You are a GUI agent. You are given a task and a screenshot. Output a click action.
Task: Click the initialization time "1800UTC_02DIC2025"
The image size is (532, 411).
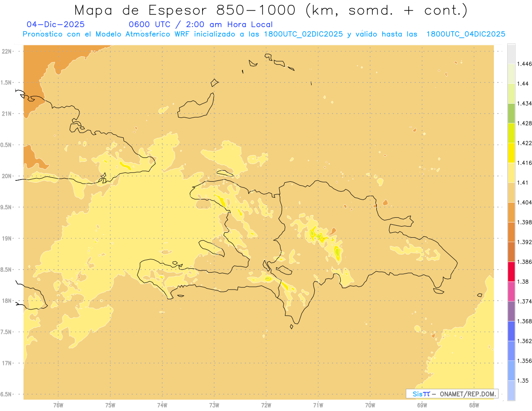click(x=303, y=34)
